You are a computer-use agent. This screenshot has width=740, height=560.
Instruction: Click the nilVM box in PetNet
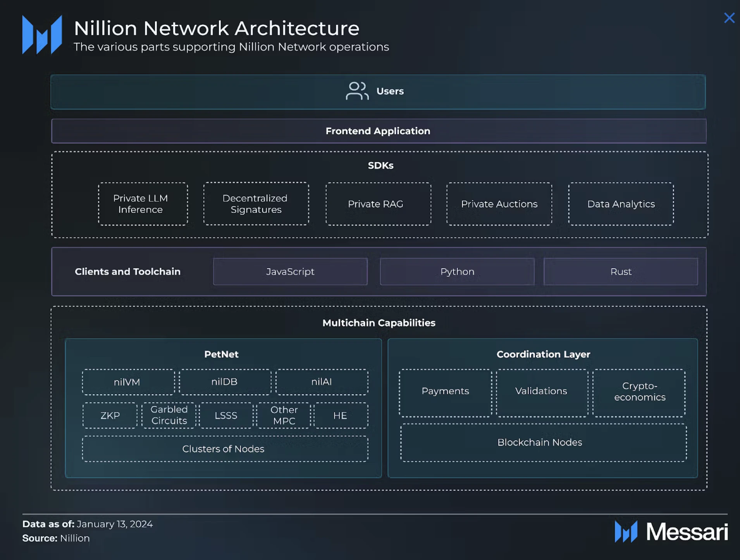coord(128,382)
